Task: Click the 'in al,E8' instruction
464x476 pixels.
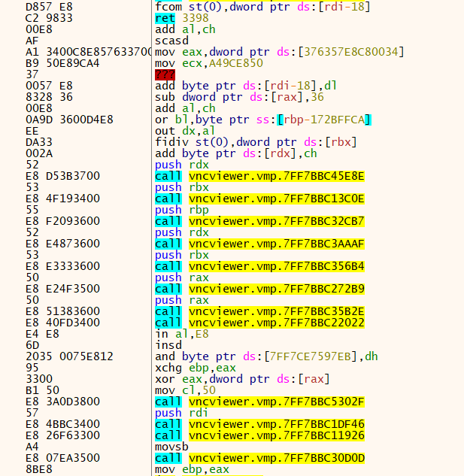Action: (181, 334)
